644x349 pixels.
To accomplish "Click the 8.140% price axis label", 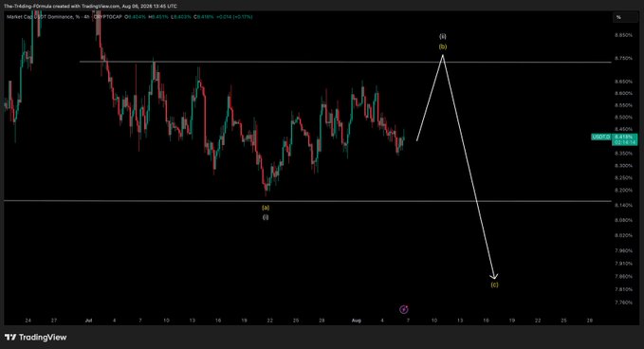I will click(x=623, y=205).
